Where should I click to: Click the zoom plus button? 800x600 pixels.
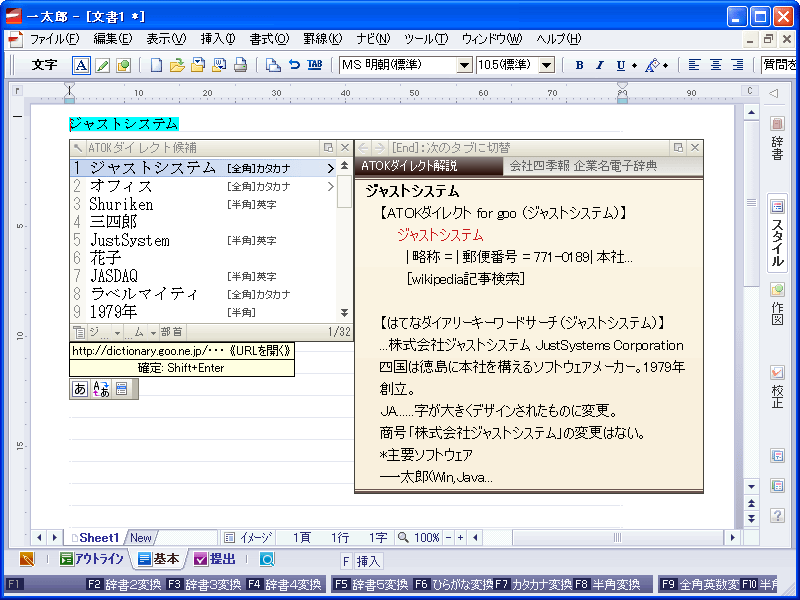coord(460,537)
